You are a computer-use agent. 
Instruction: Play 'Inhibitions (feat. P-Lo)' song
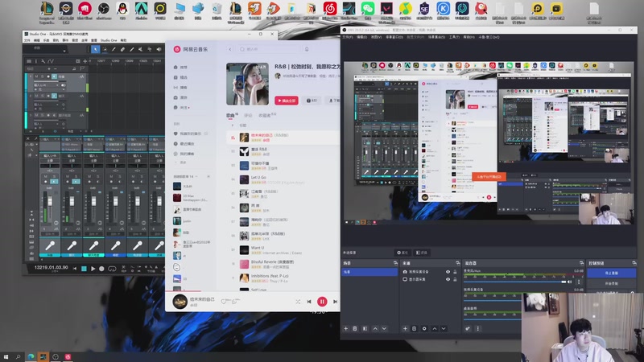pos(270,276)
